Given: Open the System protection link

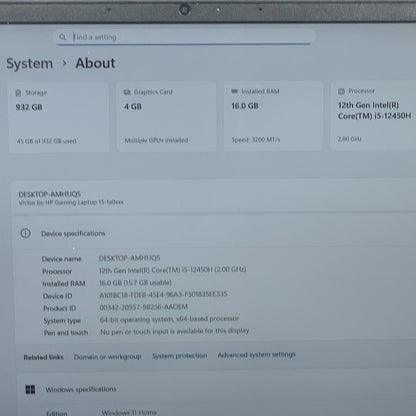Looking at the screenshot, I should point(180,356).
